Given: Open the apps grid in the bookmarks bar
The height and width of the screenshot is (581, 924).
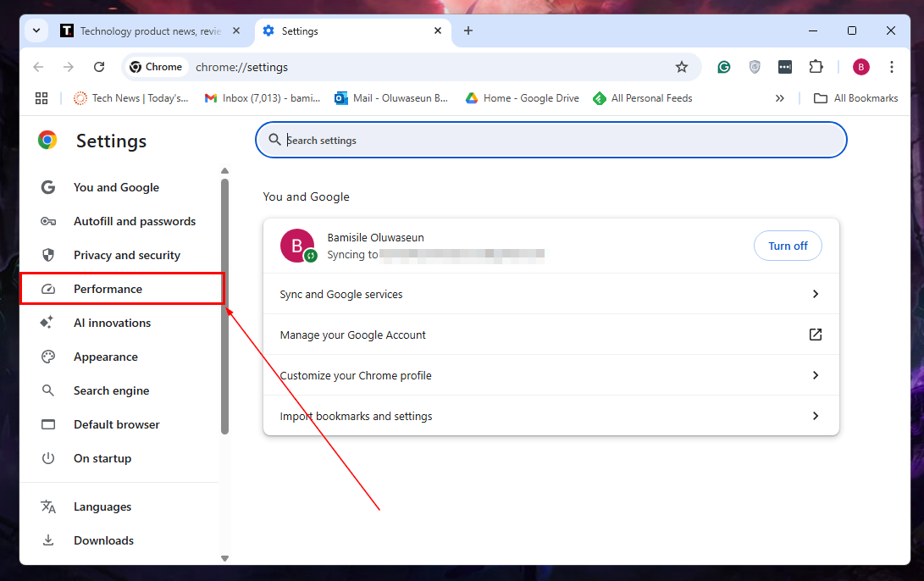Looking at the screenshot, I should click(41, 98).
